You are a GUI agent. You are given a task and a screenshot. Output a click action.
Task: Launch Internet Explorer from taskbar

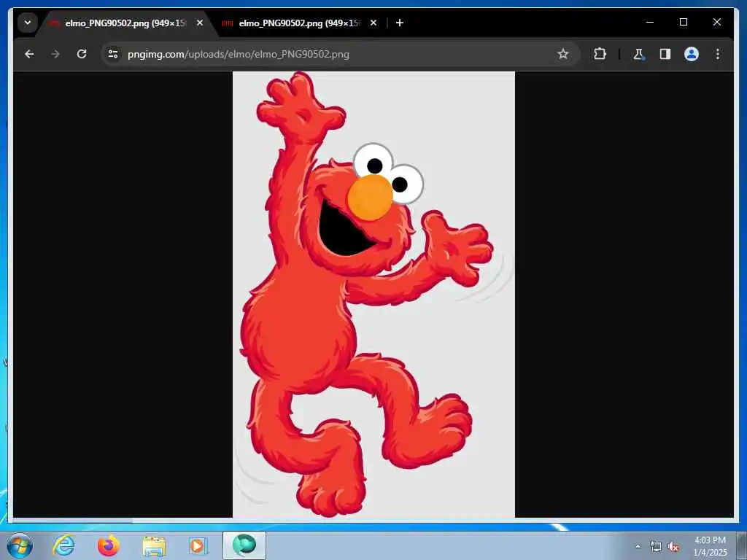point(64,545)
